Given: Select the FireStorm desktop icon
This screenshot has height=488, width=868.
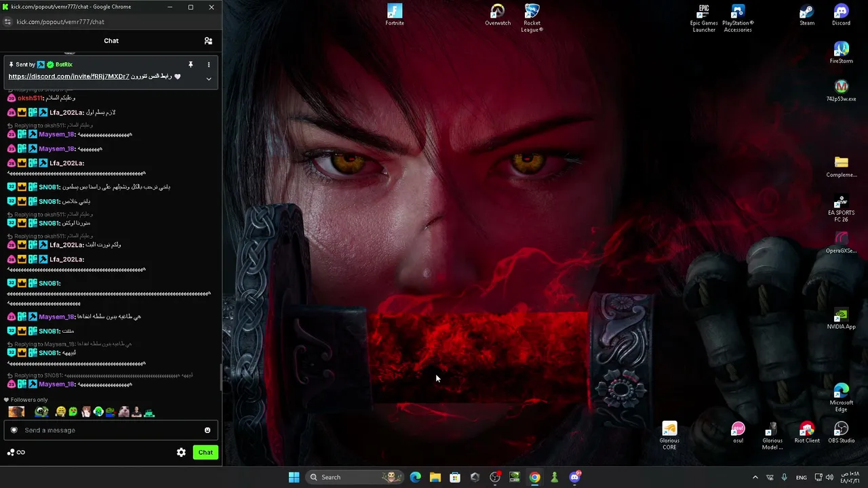Looking at the screenshot, I should pyautogui.click(x=842, y=53).
